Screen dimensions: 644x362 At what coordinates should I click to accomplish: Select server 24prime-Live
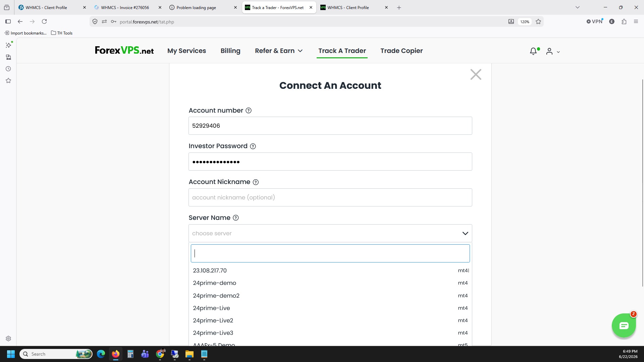click(330, 308)
